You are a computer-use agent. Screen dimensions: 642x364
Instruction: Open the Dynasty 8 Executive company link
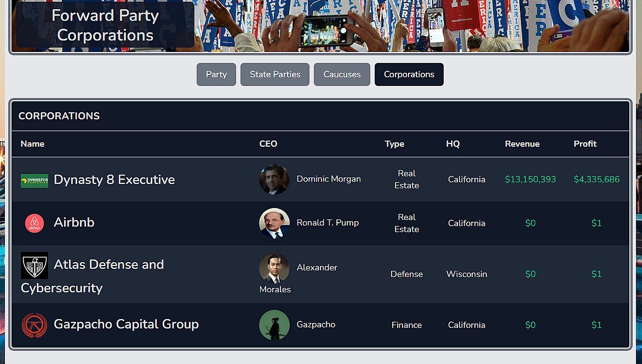click(x=114, y=180)
